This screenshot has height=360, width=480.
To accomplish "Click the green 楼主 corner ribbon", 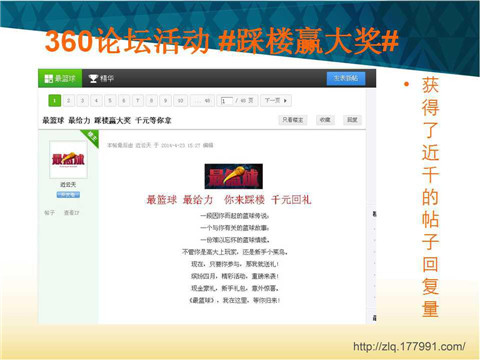I will (91, 137).
